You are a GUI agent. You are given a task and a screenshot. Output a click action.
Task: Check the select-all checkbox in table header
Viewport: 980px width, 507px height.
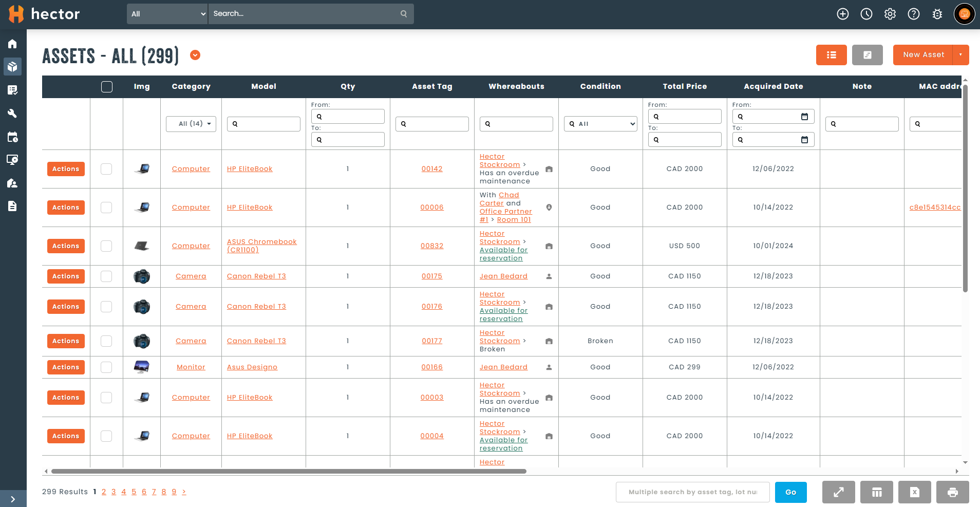107,87
